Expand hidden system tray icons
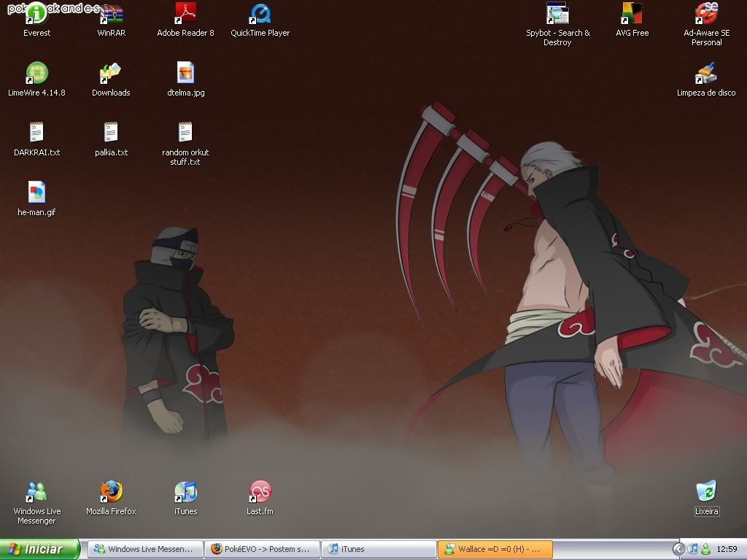747x560 pixels. coord(678,549)
